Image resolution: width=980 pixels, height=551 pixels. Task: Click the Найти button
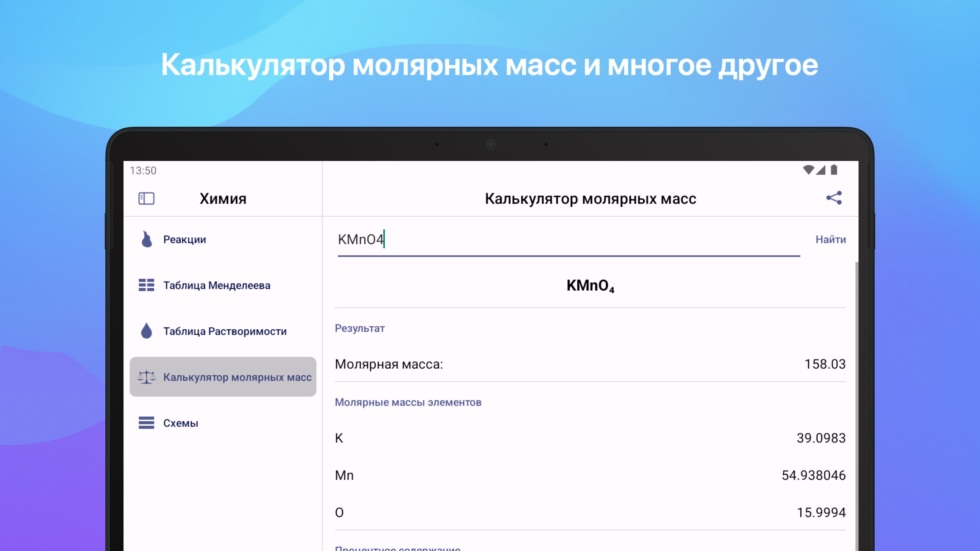coord(830,239)
